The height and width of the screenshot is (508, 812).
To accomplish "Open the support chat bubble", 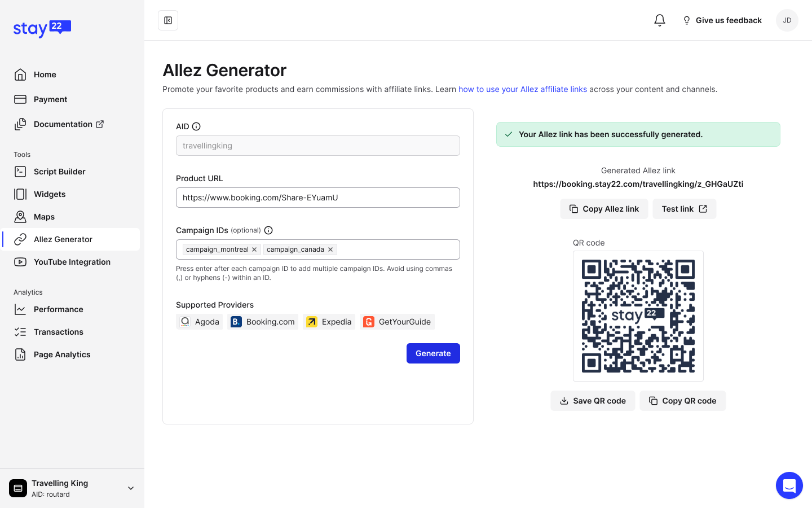I will coord(789,485).
